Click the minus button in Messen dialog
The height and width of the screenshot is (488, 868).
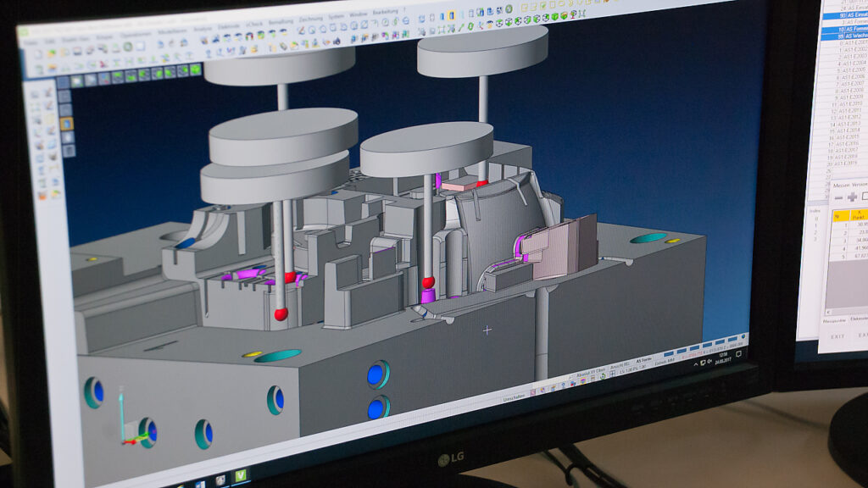tap(838, 197)
